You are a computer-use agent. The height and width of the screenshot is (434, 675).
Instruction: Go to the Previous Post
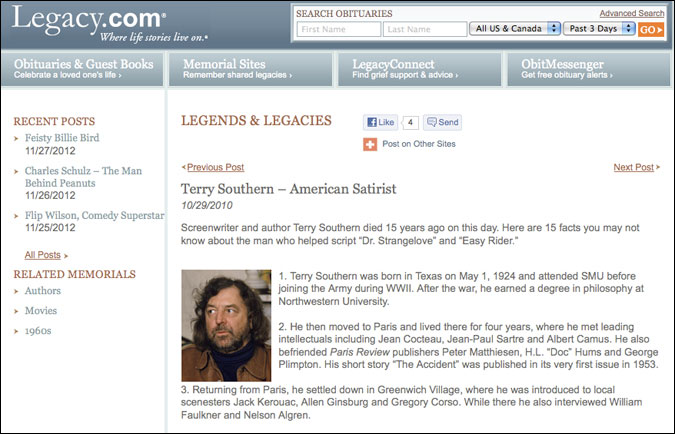point(214,167)
